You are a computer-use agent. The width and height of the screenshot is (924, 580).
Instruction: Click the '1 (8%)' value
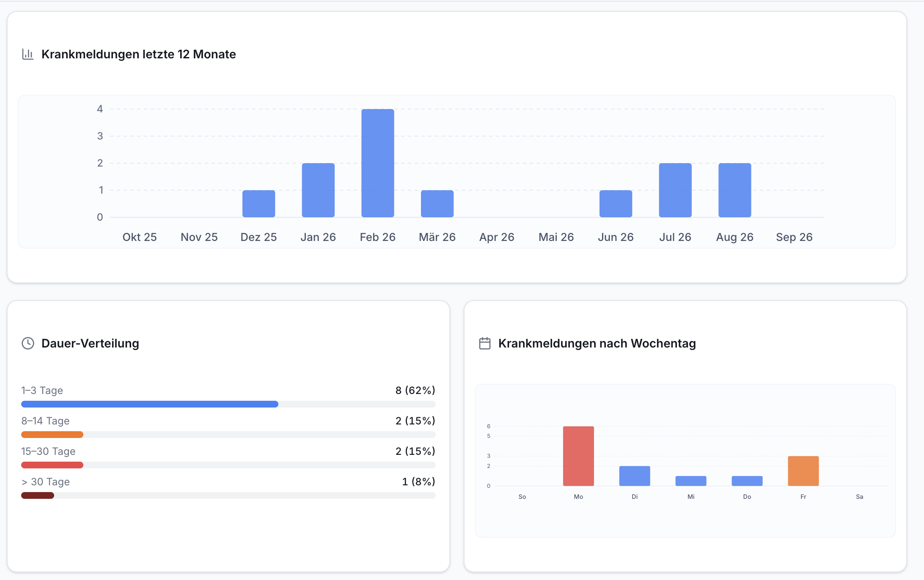(x=419, y=482)
